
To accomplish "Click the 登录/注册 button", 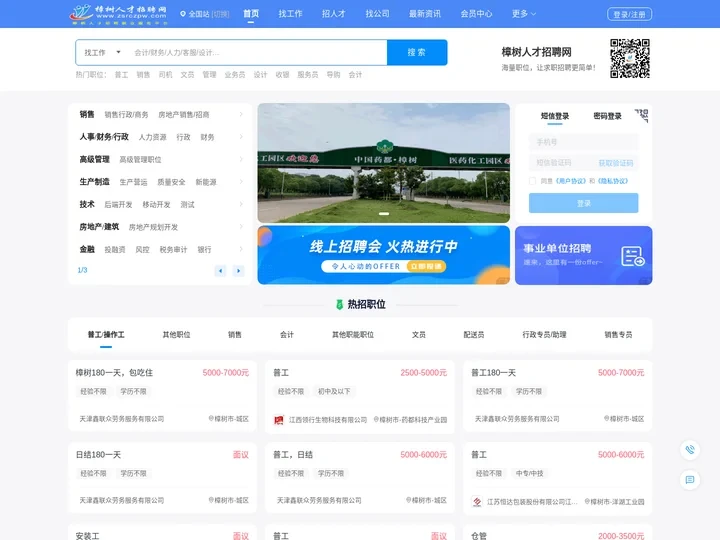I will tap(630, 15).
